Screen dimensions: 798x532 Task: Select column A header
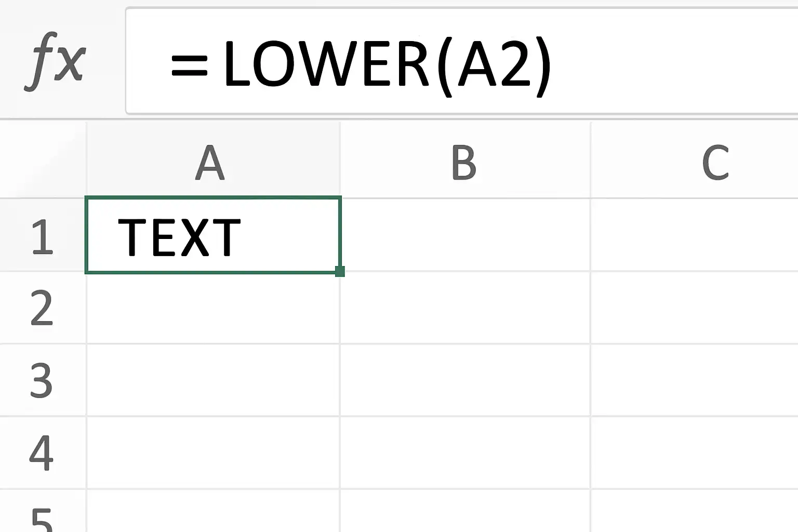tap(213, 160)
